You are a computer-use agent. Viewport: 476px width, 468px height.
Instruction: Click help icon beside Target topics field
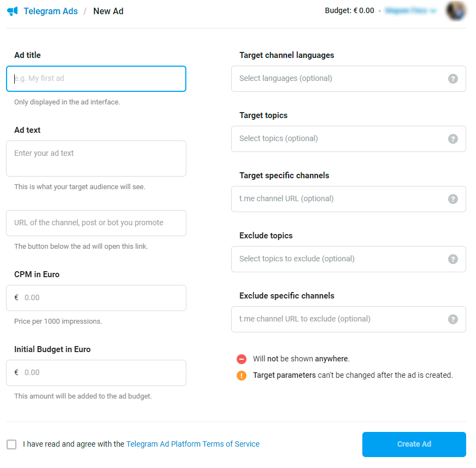[453, 139]
